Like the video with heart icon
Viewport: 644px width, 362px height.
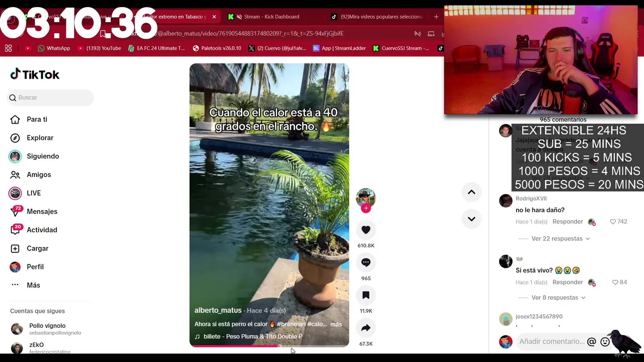366,230
